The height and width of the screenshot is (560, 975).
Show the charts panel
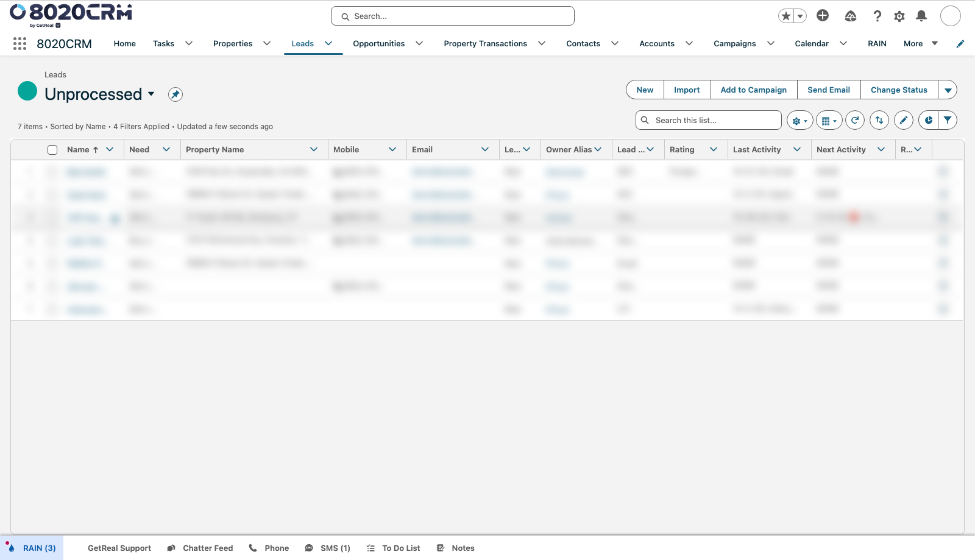[x=928, y=121]
